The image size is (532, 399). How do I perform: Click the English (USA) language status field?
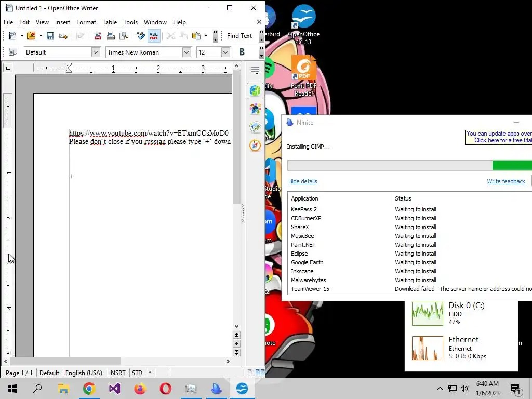click(84, 373)
